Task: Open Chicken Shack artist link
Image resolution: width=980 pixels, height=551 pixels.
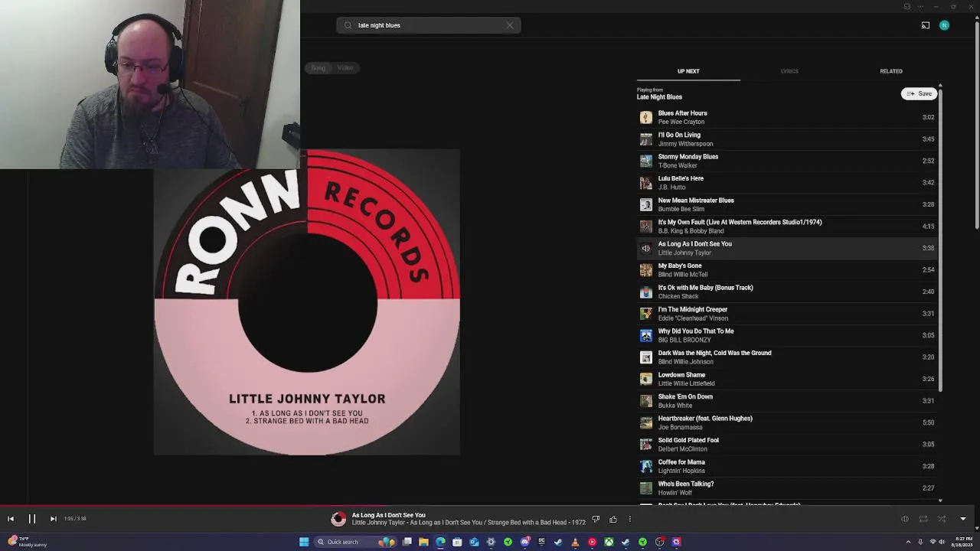Action: [678, 296]
